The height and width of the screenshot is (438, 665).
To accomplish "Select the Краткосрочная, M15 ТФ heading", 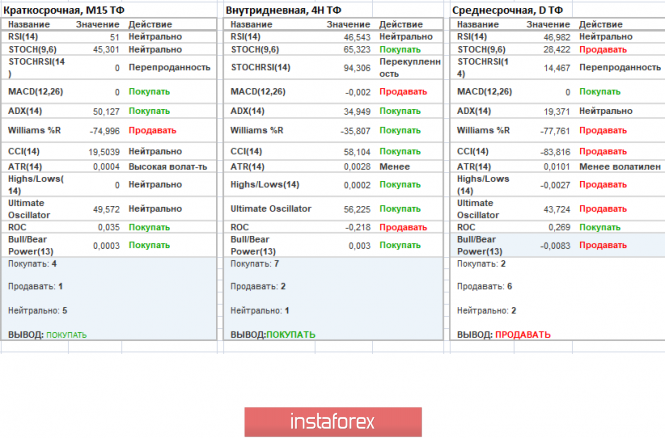I will click(64, 10).
